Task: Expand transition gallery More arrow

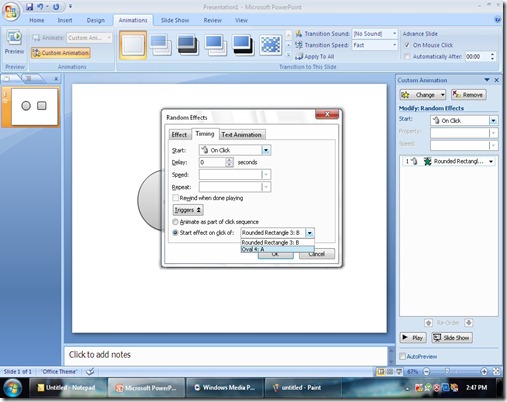Action: pyautogui.click(x=289, y=56)
